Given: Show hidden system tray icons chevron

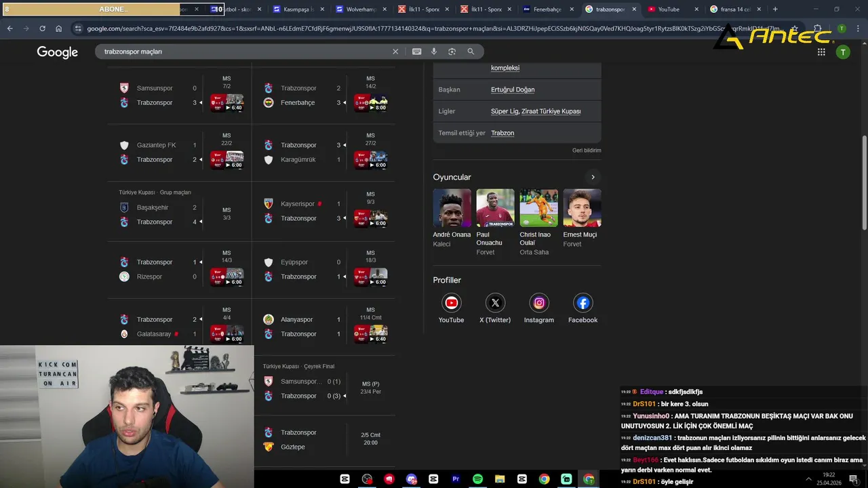Looking at the screenshot, I should tap(808, 479).
